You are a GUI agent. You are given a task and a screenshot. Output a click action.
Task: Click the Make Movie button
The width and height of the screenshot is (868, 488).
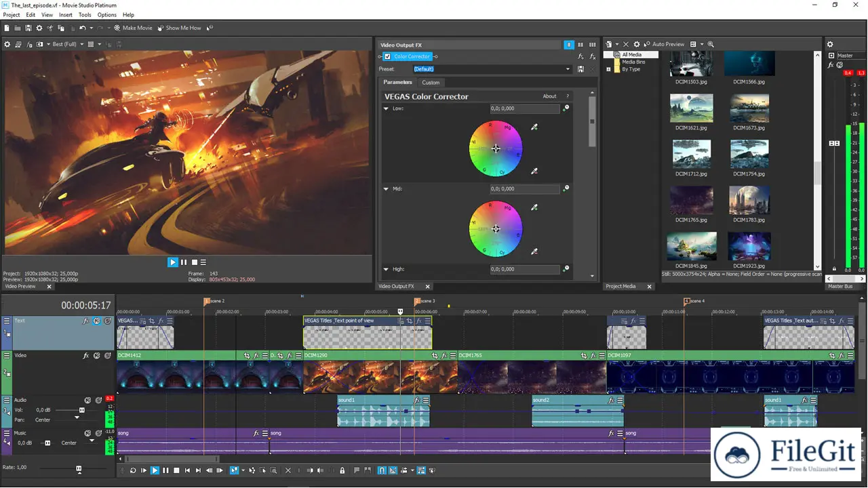[x=133, y=28]
